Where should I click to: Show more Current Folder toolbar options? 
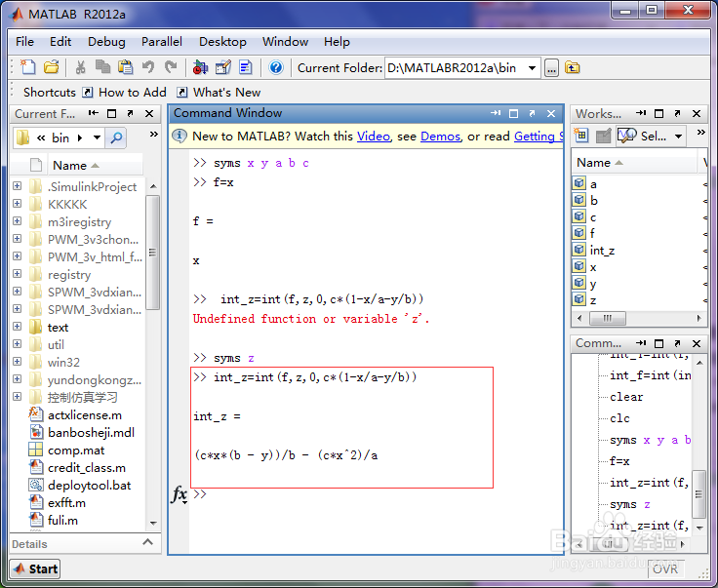(154, 134)
